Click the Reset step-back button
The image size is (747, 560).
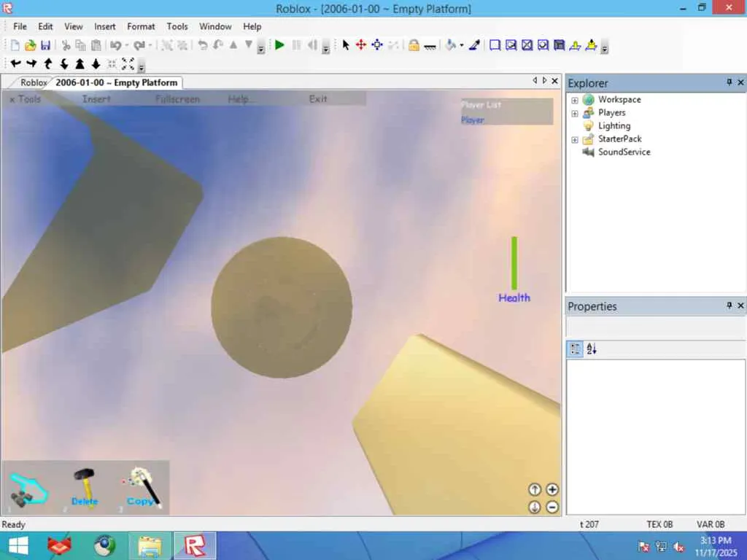pos(312,45)
